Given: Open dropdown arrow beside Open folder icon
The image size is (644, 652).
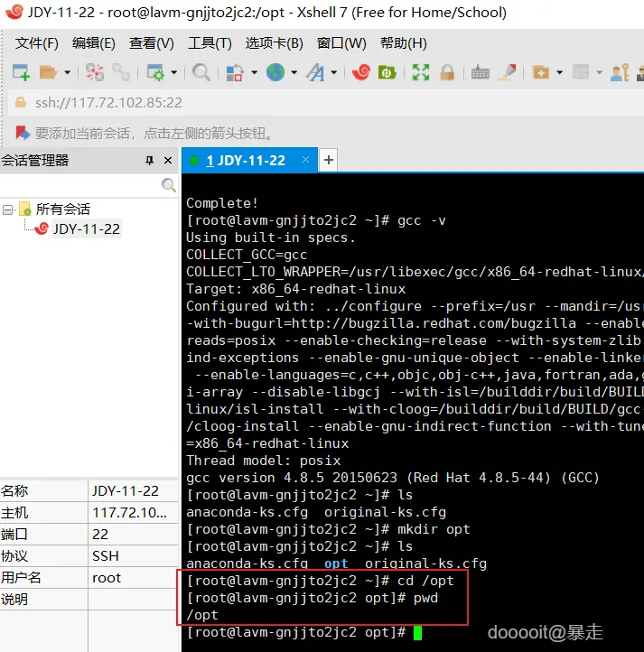Looking at the screenshot, I should tap(67, 73).
